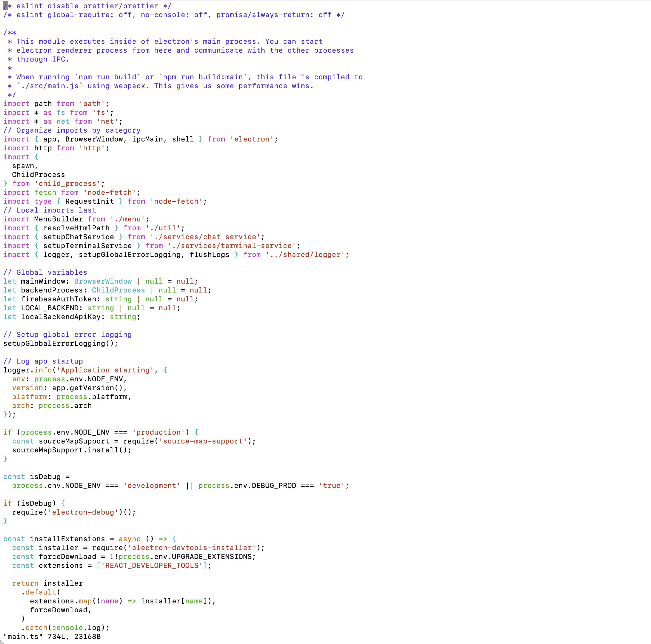
Task: Click the word 'spawn,' in the import block
Action: point(25,166)
